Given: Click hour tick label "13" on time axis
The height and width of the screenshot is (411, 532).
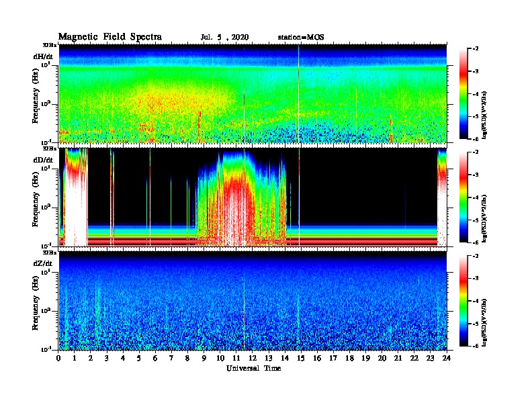Looking at the screenshot, I should [269, 359].
